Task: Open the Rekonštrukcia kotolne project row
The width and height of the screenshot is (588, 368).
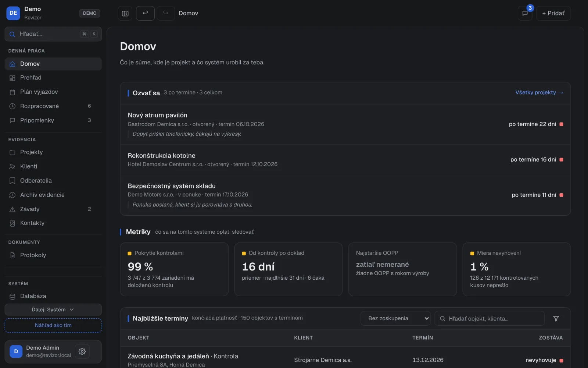Action: point(345,160)
